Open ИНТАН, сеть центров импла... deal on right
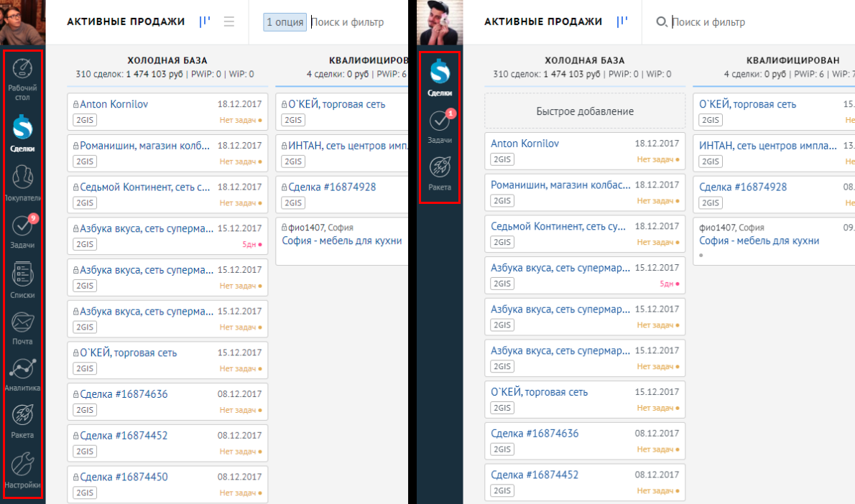855x504 pixels. coord(768,146)
